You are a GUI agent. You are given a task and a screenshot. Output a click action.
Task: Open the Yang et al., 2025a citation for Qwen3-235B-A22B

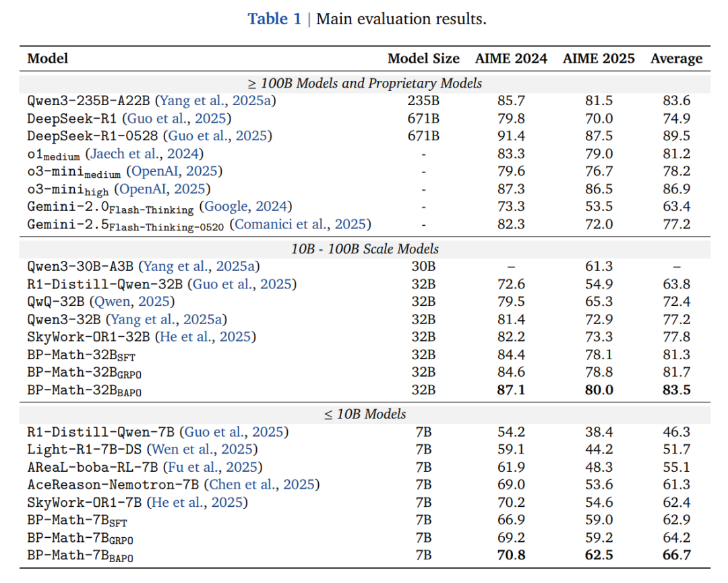click(216, 100)
